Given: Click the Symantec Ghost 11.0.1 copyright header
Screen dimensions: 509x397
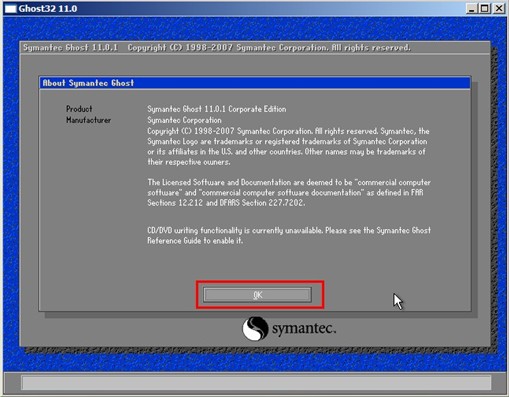Looking at the screenshot, I should point(217,48).
